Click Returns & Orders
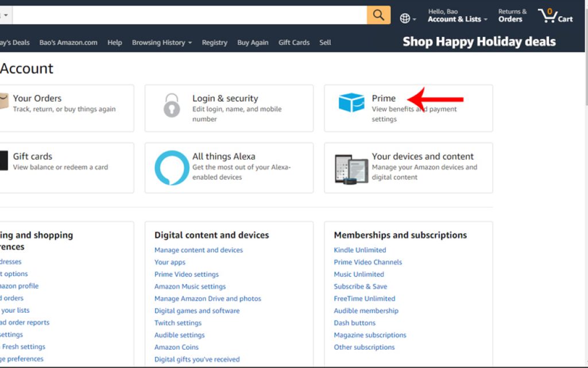The image size is (588, 368). [511, 15]
